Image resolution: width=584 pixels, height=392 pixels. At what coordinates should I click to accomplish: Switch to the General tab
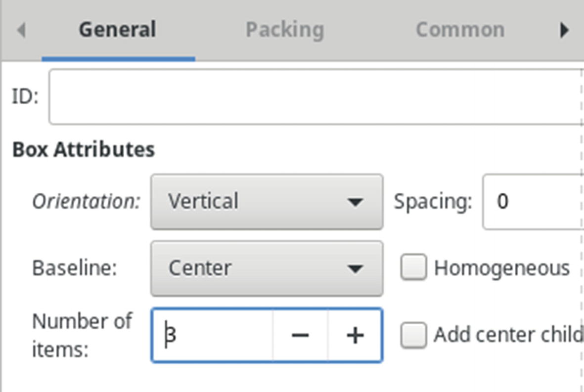[118, 30]
